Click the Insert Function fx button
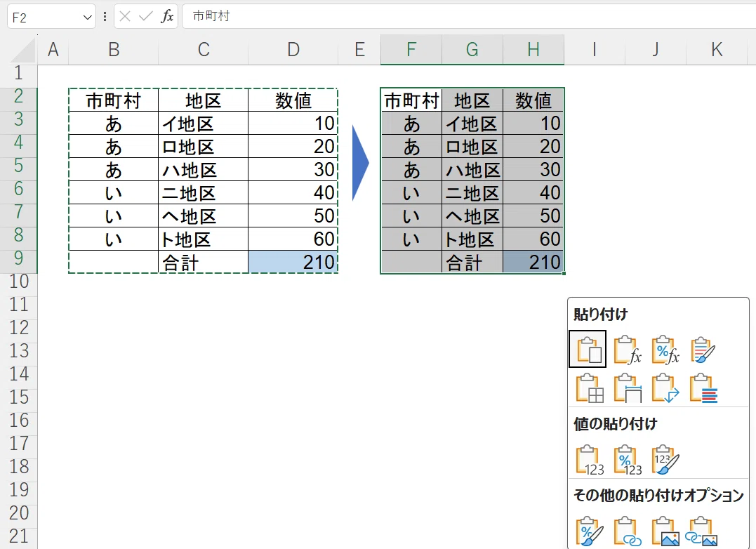756x549 pixels. (x=167, y=17)
